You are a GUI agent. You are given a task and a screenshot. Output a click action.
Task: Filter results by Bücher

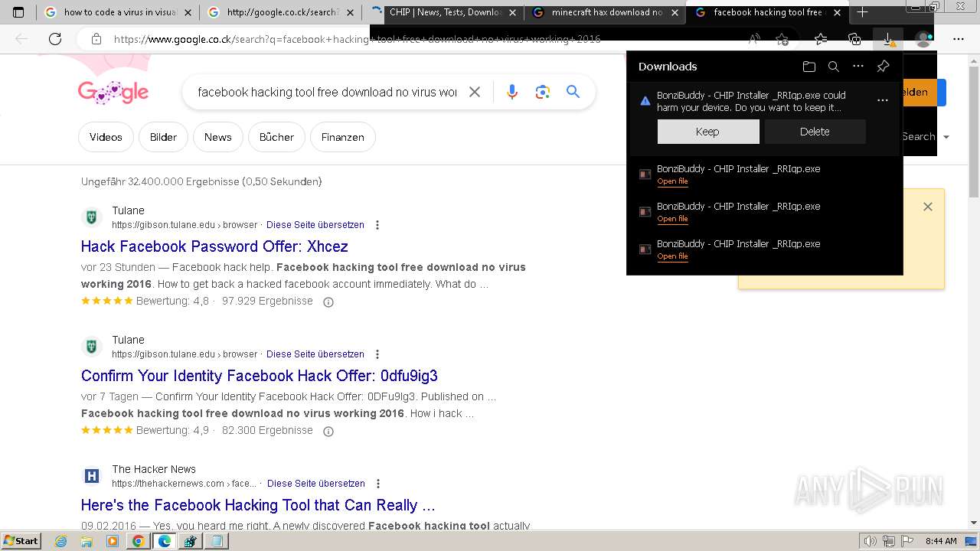[x=276, y=137]
